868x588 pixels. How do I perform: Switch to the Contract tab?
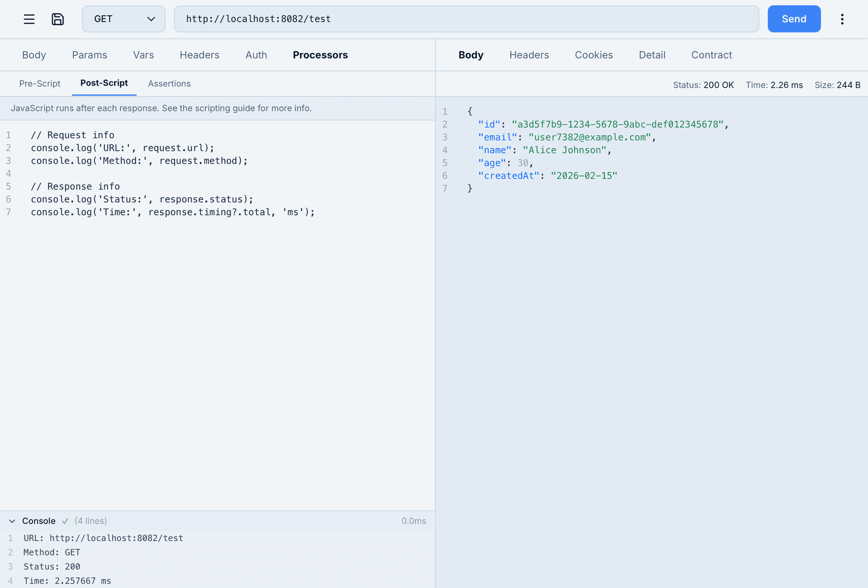[711, 55]
